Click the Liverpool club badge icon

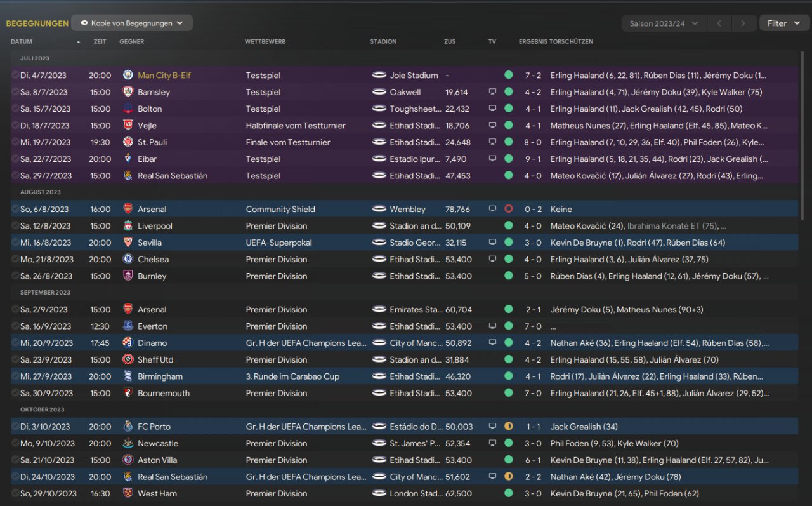tap(128, 226)
